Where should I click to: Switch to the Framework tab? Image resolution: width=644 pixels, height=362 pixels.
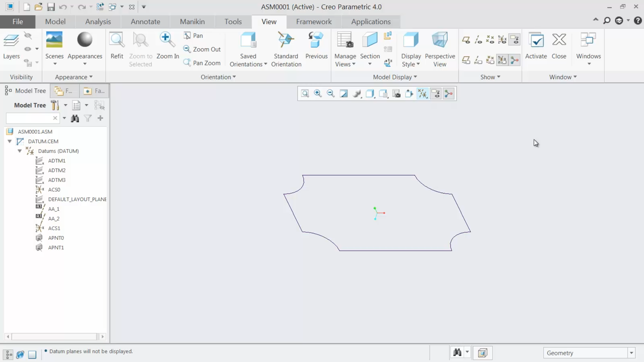(x=314, y=22)
